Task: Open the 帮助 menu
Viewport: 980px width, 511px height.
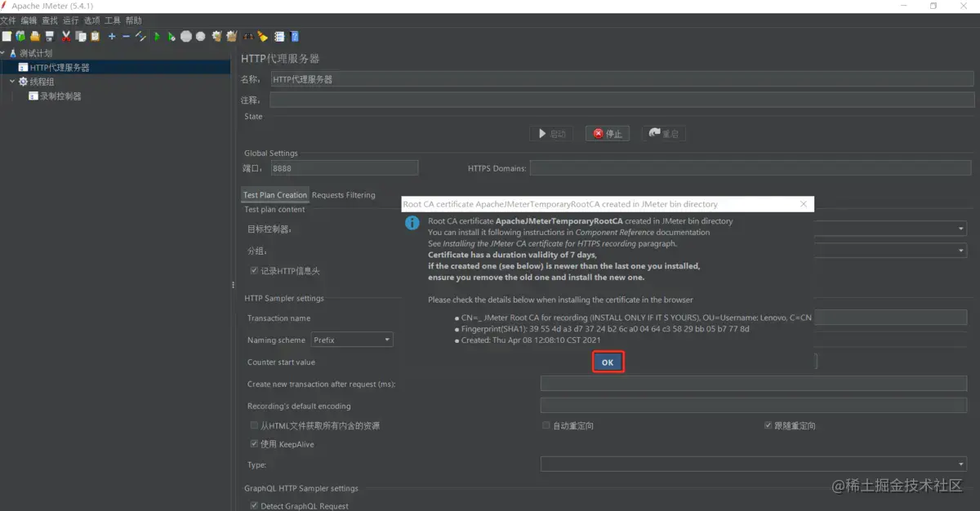Action: 133,20
